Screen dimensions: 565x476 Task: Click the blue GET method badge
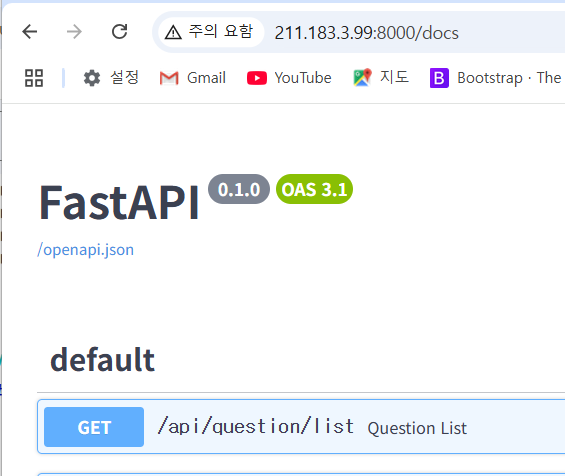pyautogui.click(x=94, y=427)
